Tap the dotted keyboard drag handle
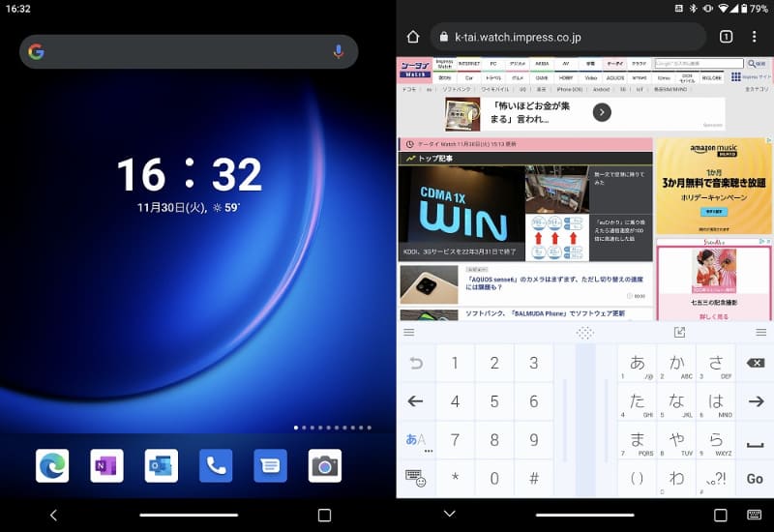Image resolution: width=774 pixels, height=532 pixels. coord(585,333)
